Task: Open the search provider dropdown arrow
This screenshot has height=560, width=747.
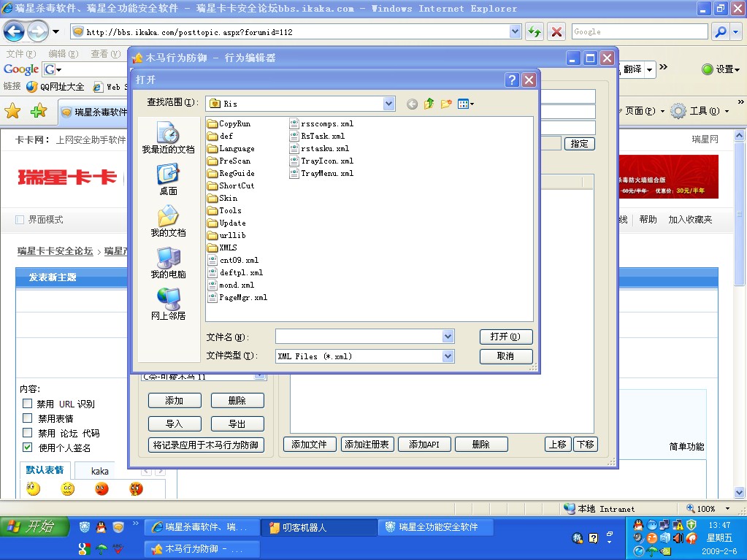Action: [737, 32]
